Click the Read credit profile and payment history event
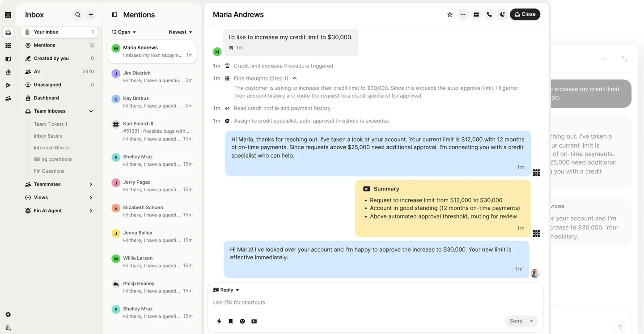 282,108
